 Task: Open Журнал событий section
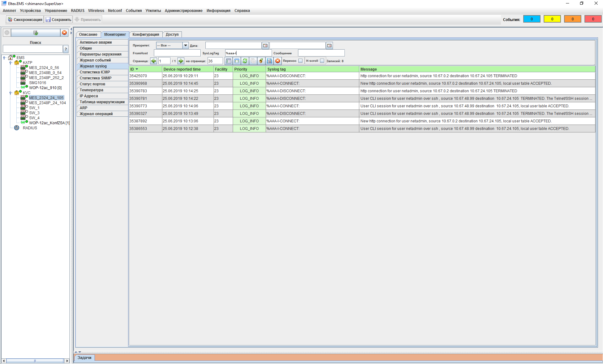102,60
